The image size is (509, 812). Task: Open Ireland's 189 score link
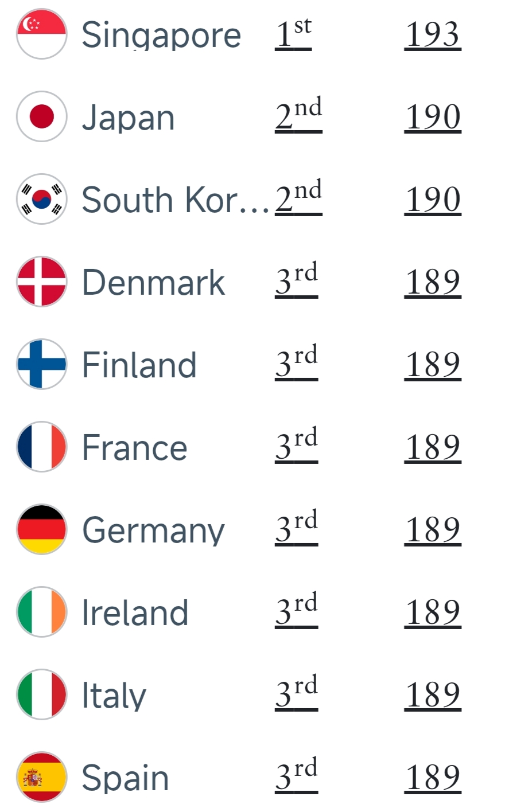coord(433,612)
